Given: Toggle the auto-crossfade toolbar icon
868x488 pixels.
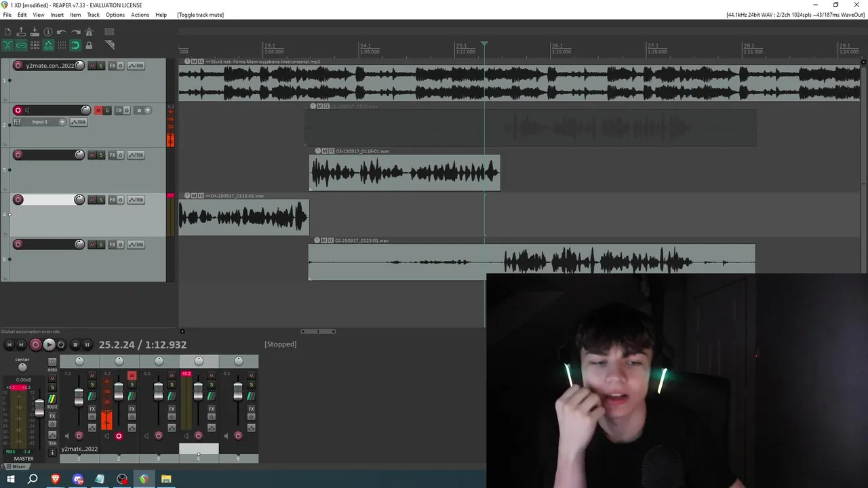Looking at the screenshot, I should 7,45.
